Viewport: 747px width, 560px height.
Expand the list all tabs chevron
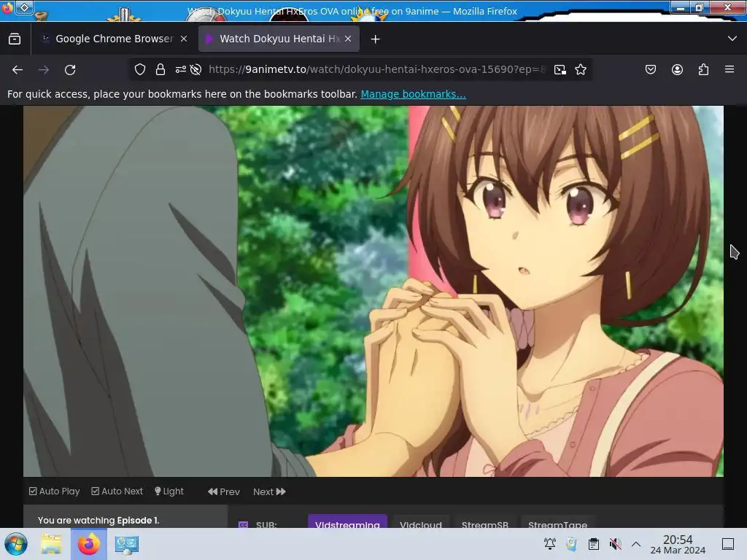coord(732,39)
